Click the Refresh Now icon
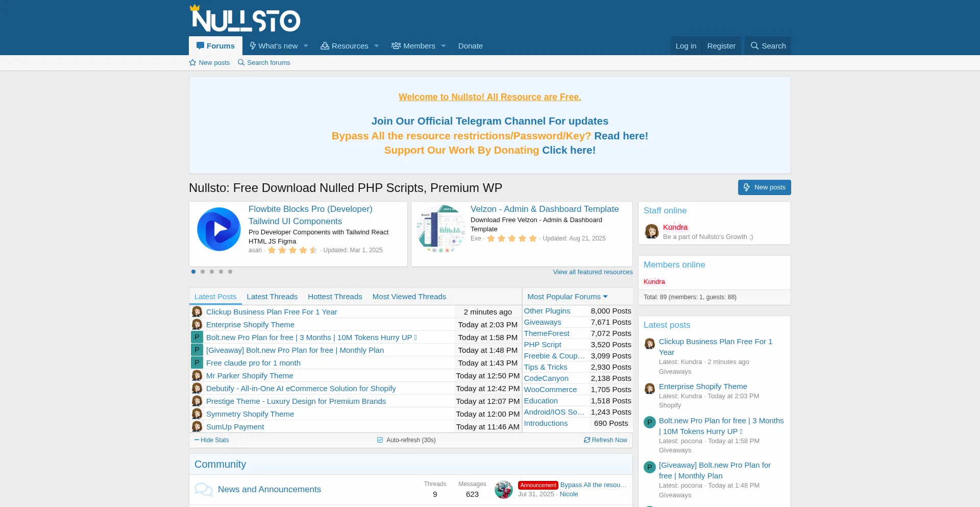980x507 pixels. [587, 440]
